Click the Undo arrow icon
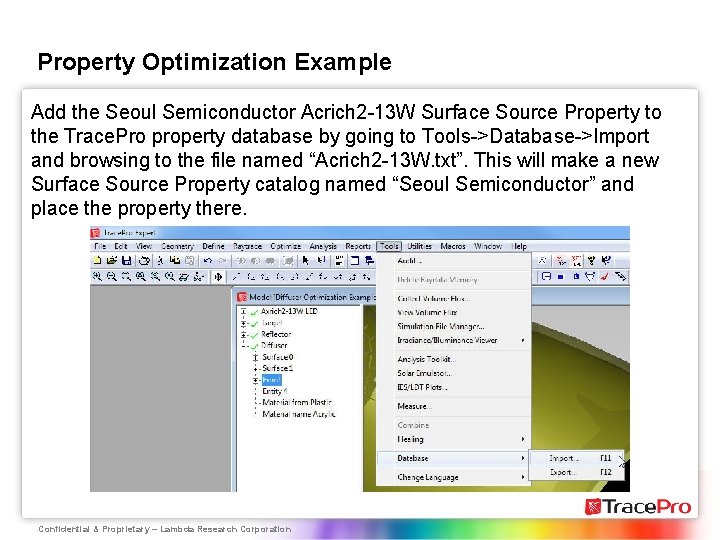 pyautogui.click(x=208, y=261)
